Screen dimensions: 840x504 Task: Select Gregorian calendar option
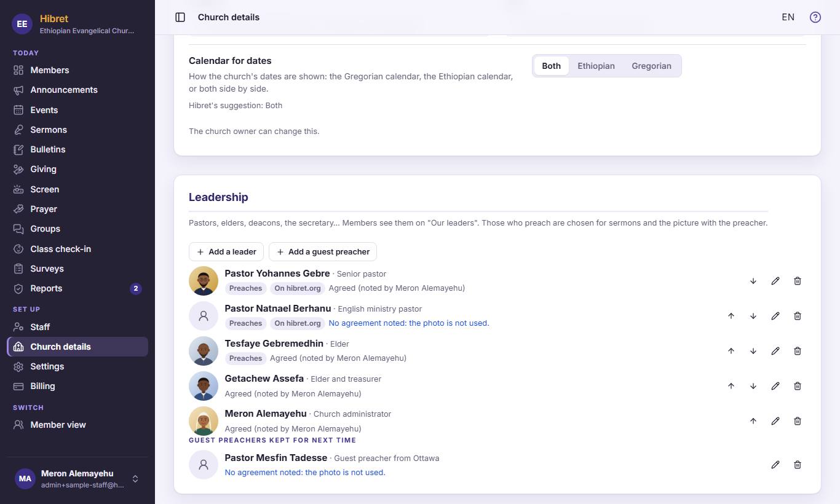click(651, 66)
